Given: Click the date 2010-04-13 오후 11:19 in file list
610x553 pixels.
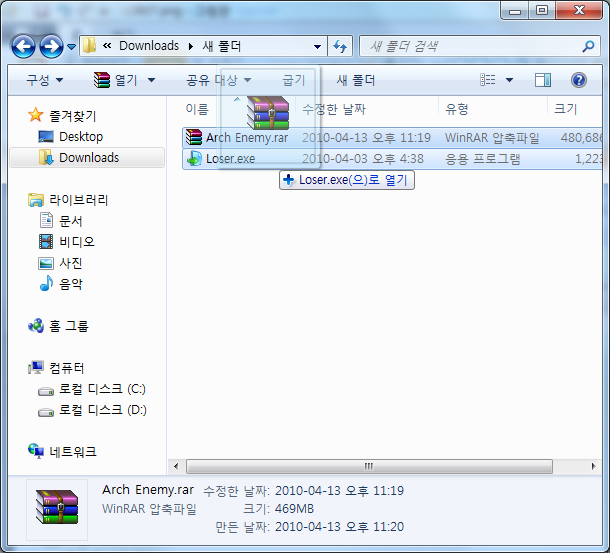Looking at the screenshot, I should click(x=366, y=138).
